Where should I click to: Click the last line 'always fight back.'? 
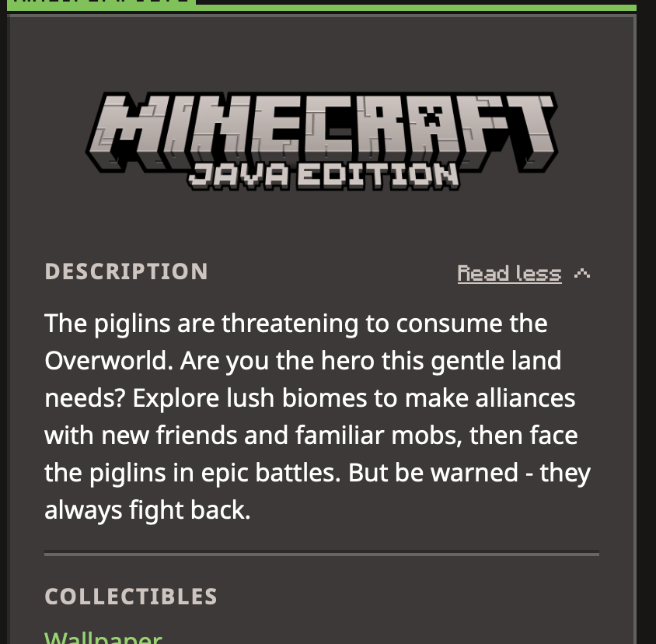tap(147, 510)
